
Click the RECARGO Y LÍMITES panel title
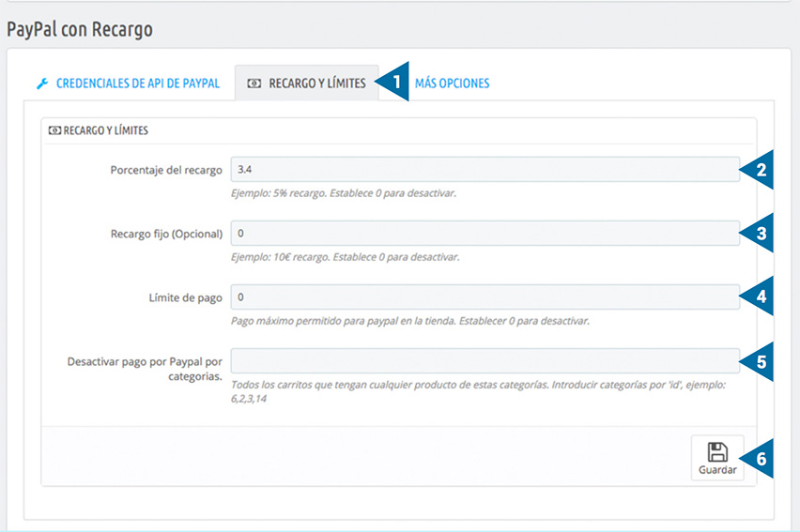click(x=105, y=130)
